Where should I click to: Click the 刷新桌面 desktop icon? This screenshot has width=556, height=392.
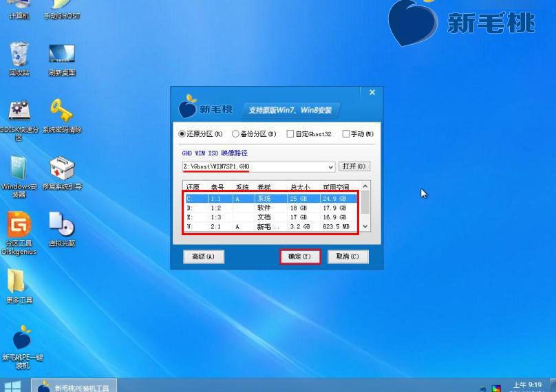click(x=62, y=60)
